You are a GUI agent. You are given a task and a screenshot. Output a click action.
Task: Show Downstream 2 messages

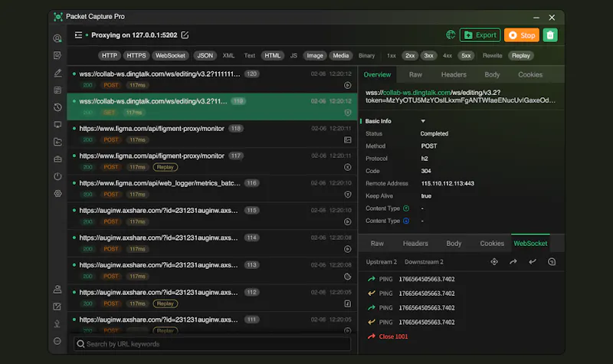pos(424,262)
